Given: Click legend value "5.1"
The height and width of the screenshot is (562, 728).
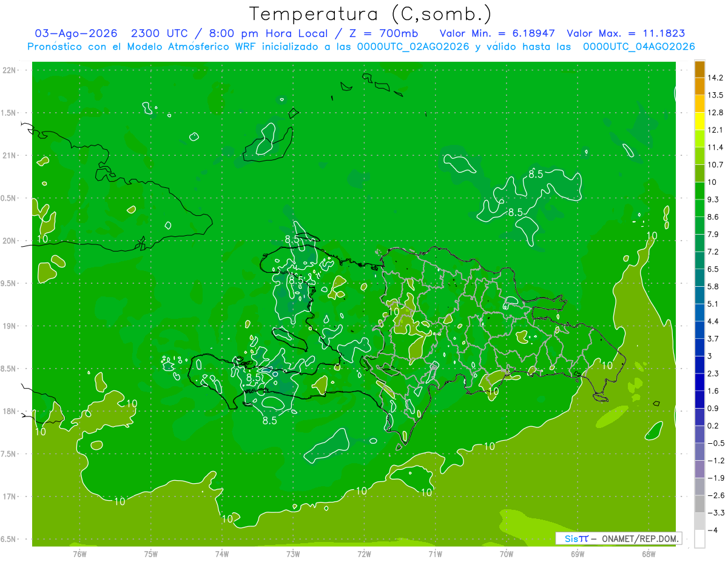Looking at the screenshot, I should click(714, 304).
